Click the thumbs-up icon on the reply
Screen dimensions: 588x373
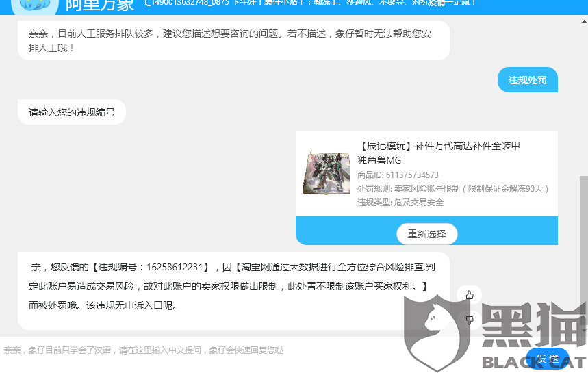[x=469, y=295]
